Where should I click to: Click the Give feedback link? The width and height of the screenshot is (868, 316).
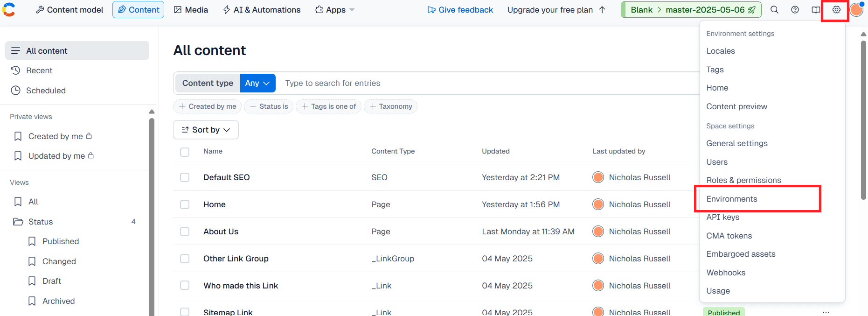pos(460,10)
